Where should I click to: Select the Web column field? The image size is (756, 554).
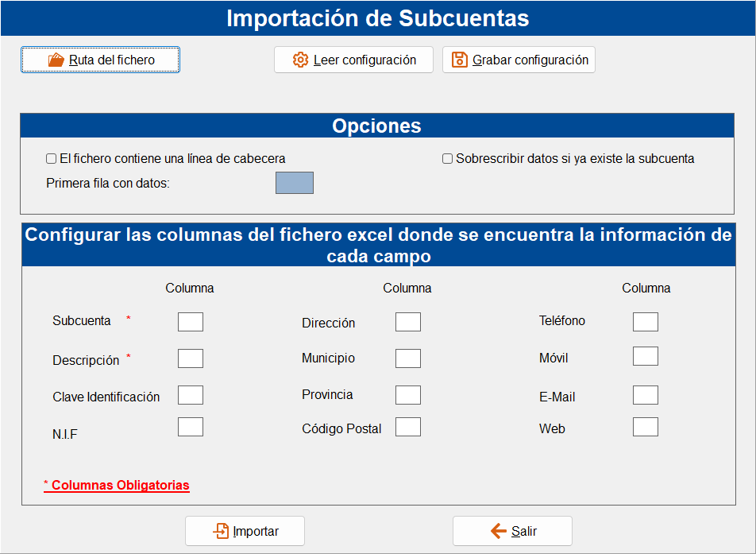pos(646,427)
